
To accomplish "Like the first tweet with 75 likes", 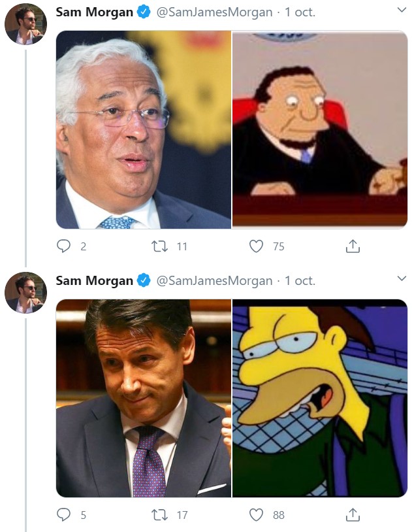I will point(257,246).
